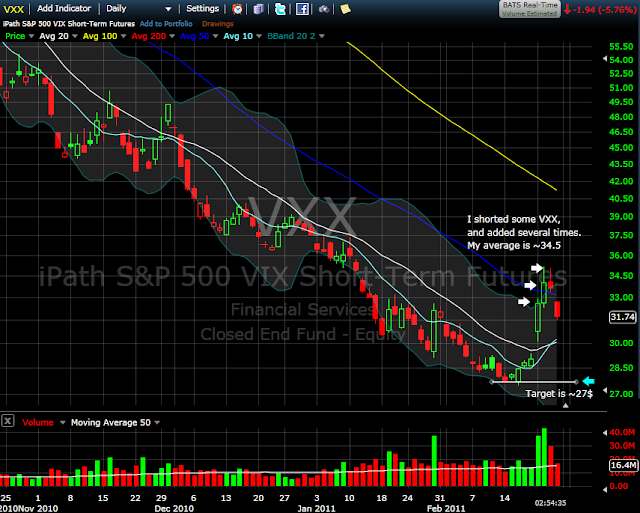Image resolution: width=640 pixels, height=513 pixels.
Task: Expand the Avg 200 indicator dropdown
Action: 172,36
